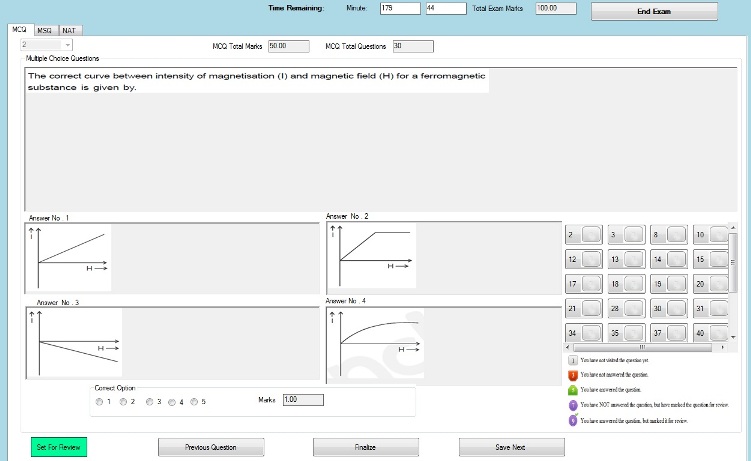Open the question number dropdown
This screenshot has height=461, width=751.
pos(66,46)
